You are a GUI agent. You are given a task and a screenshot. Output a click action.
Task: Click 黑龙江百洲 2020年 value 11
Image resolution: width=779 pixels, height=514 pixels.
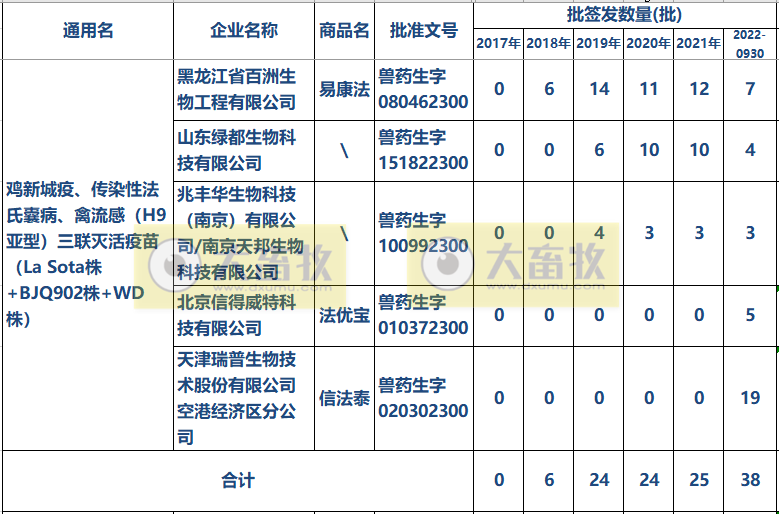coord(649,90)
